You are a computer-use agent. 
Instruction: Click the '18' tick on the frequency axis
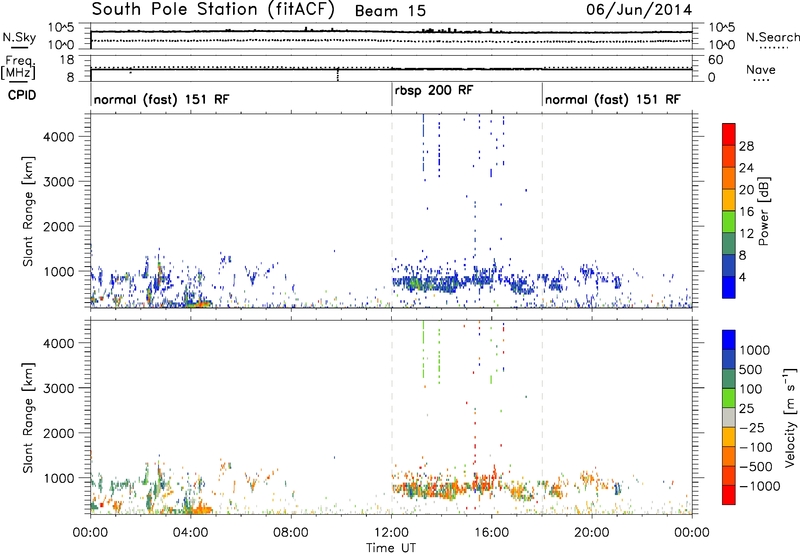click(x=68, y=60)
